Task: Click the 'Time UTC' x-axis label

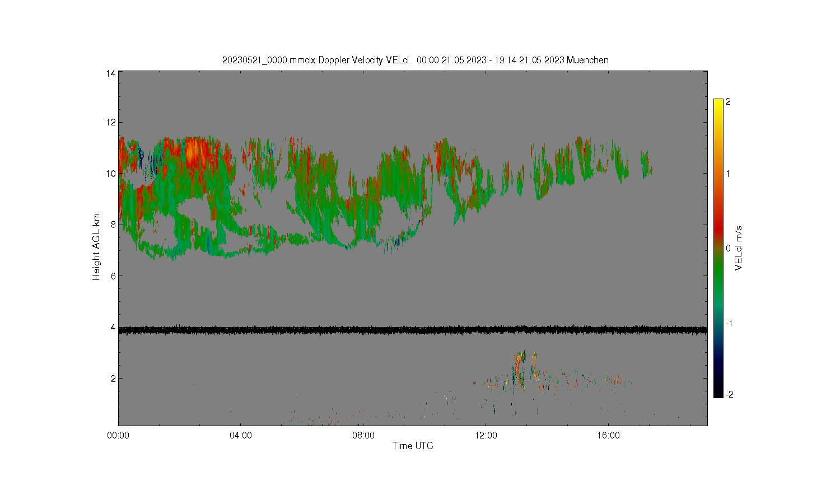Action: pyautogui.click(x=413, y=446)
